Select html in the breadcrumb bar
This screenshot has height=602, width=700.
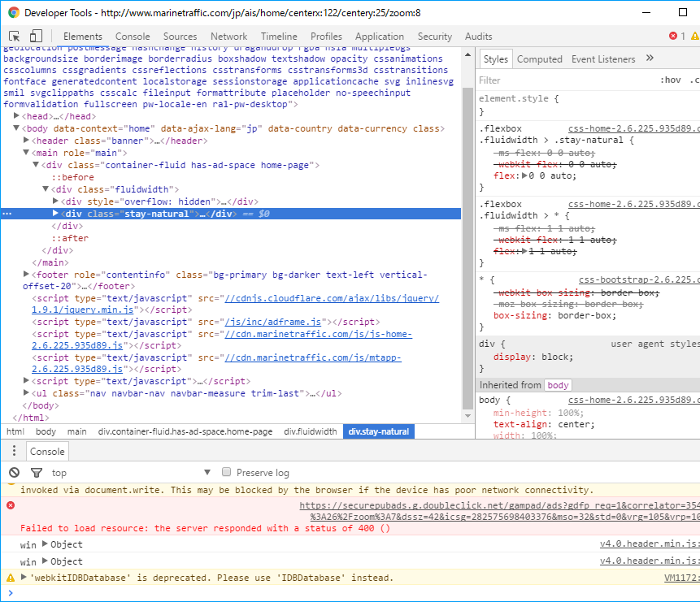click(x=15, y=431)
